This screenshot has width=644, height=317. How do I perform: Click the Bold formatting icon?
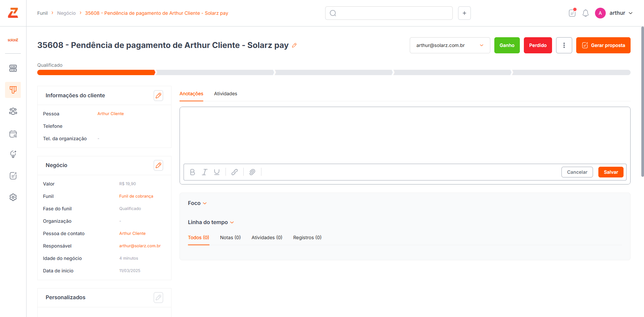(x=192, y=172)
